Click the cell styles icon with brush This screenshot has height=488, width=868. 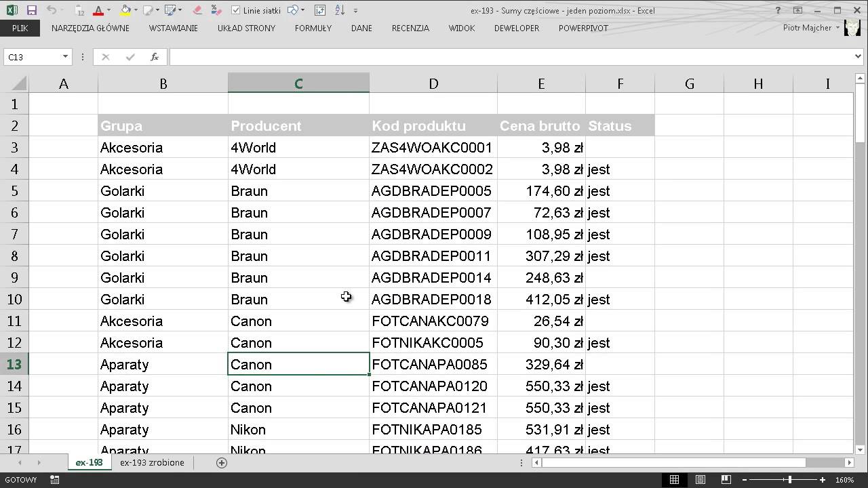171,10
